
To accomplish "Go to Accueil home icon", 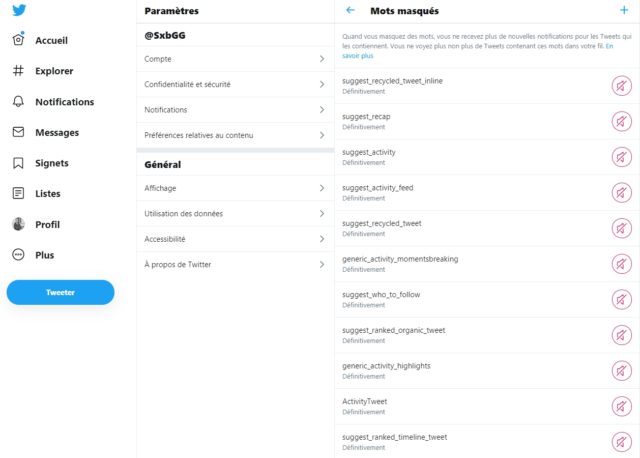I will [18, 39].
